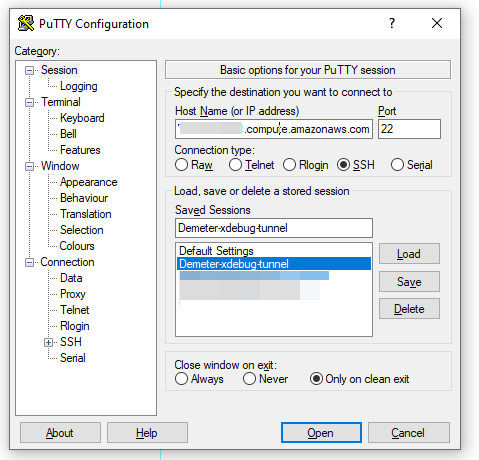Open the Rlogin category in tree
479x460 pixels.
[75, 326]
